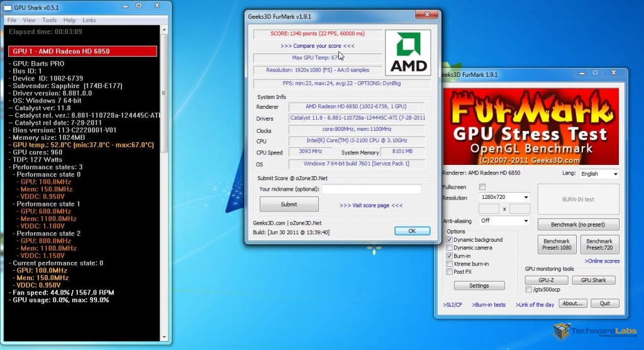This screenshot has height=350, width=644.
Task: Close the FurMark score dialog
Action: point(427,14)
